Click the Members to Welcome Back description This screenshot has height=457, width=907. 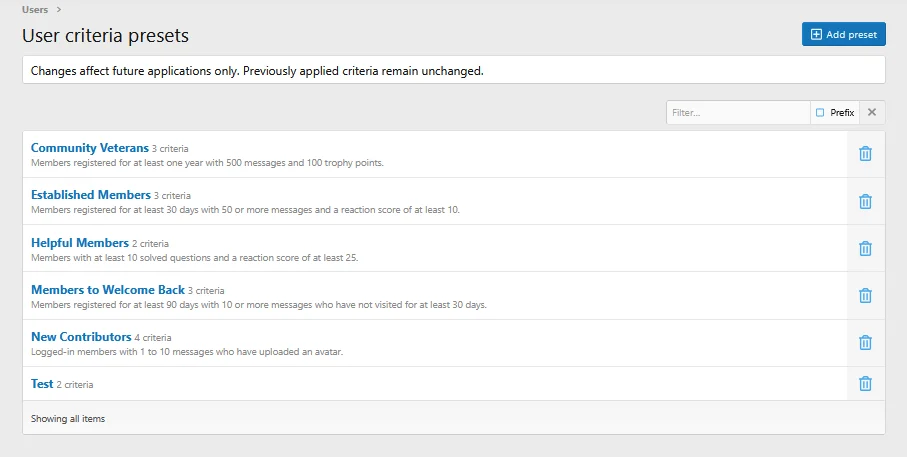tap(259, 304)
